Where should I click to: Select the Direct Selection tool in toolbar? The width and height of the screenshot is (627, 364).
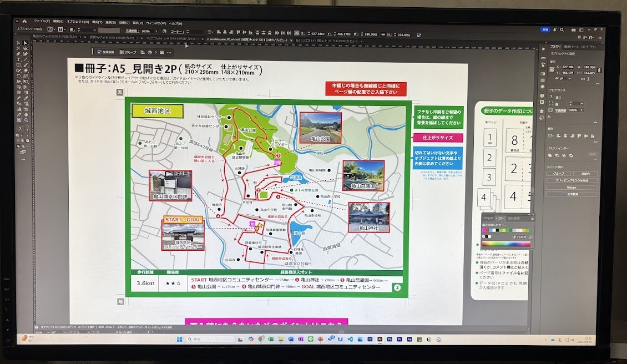pyautogui.click(x=26, y=43)
